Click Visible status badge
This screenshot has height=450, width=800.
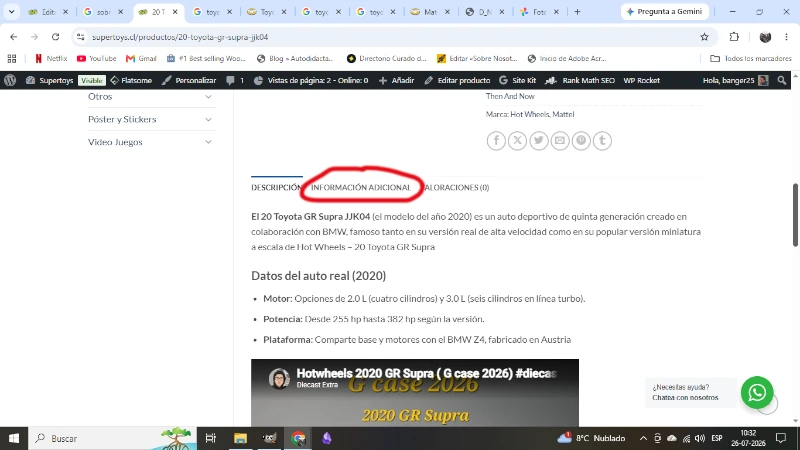[92, 81]
